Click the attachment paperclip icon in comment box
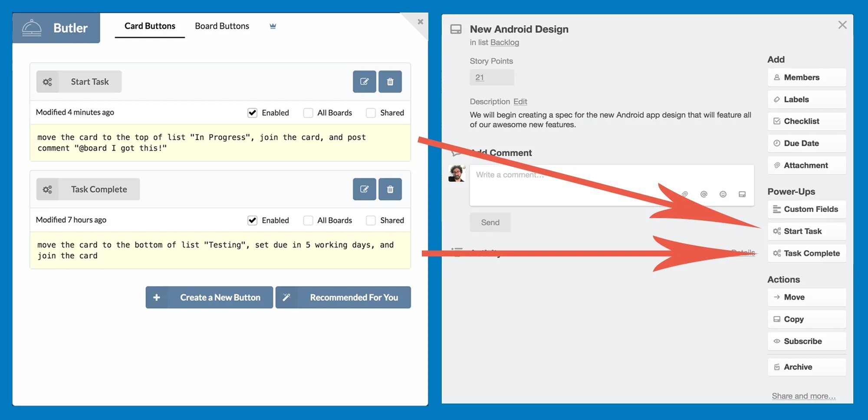Viewport: 868px width, 420px height. 685,194
